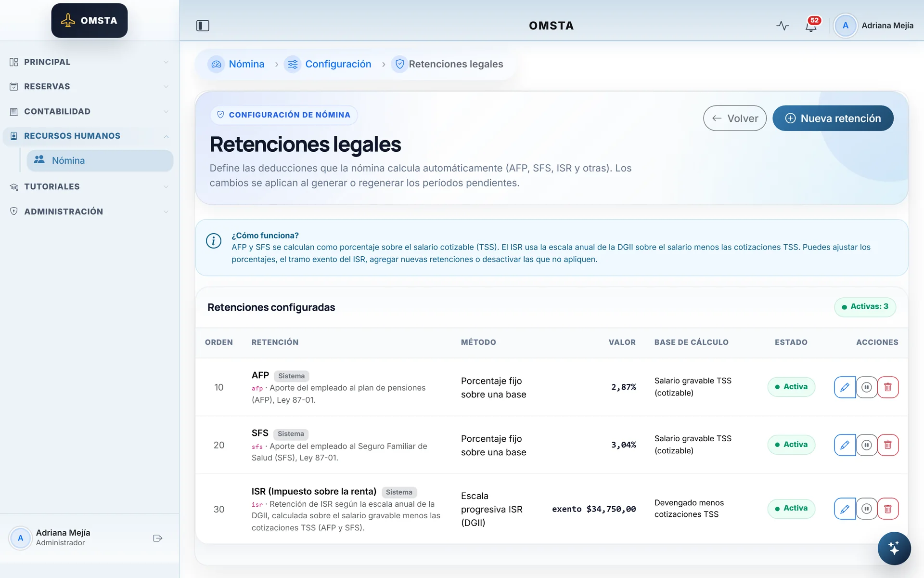Viewport: 924px width, 578px height.
Task: Click Nueva retención button
Action: pos(833,118)
